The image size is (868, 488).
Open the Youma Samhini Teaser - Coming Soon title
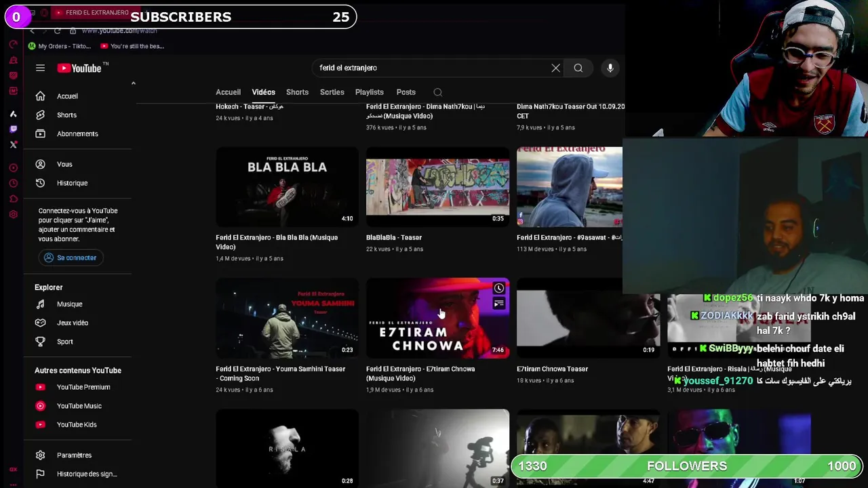pos(280,373)
